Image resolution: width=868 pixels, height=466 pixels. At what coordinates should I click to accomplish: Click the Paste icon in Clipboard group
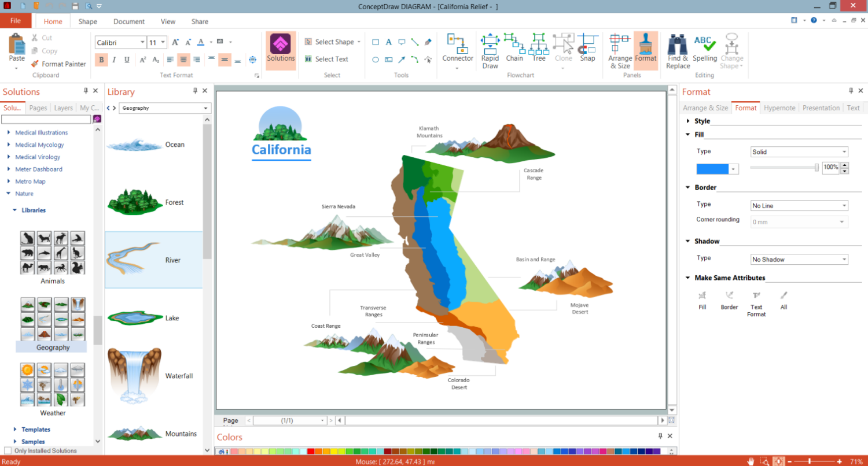[17, 44]
